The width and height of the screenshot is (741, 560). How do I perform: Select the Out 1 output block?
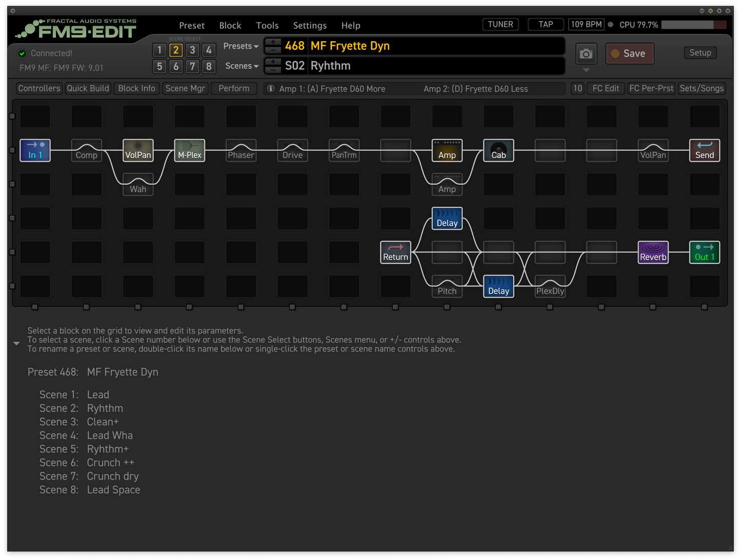tap(704, 252)
